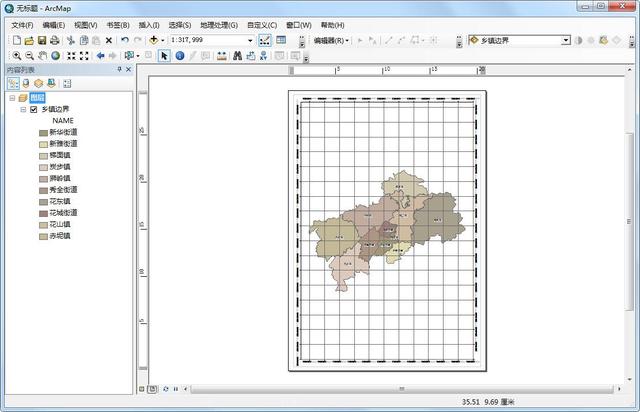Image resolution: width=640 pixels, height=412 pixels.
Task: Open the 乡镇边界 effects layer dropdown
Action: click(x=566, y=40)
